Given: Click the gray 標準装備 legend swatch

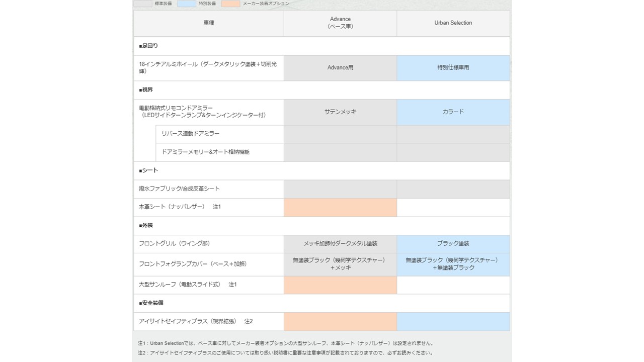Looking at the screenshot, I should 142,4.
